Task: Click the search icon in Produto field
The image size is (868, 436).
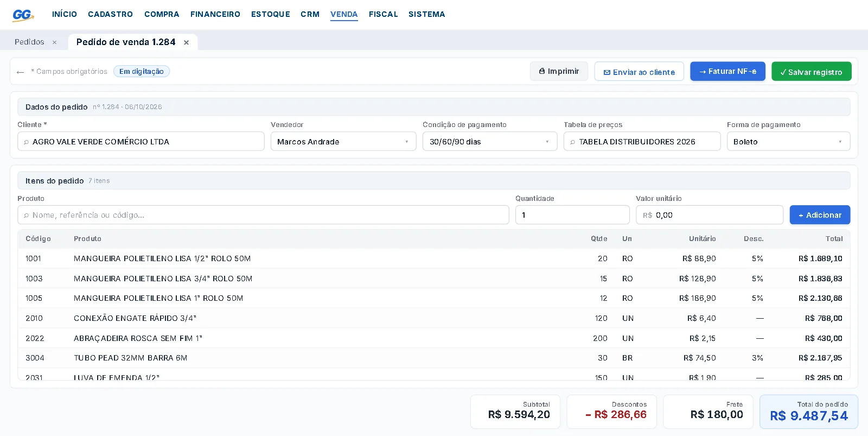Action: pyautogui.click(x=26, y=216)
